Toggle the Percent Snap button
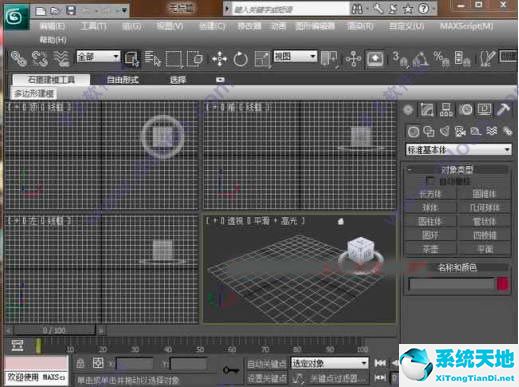 click(441, 59)
